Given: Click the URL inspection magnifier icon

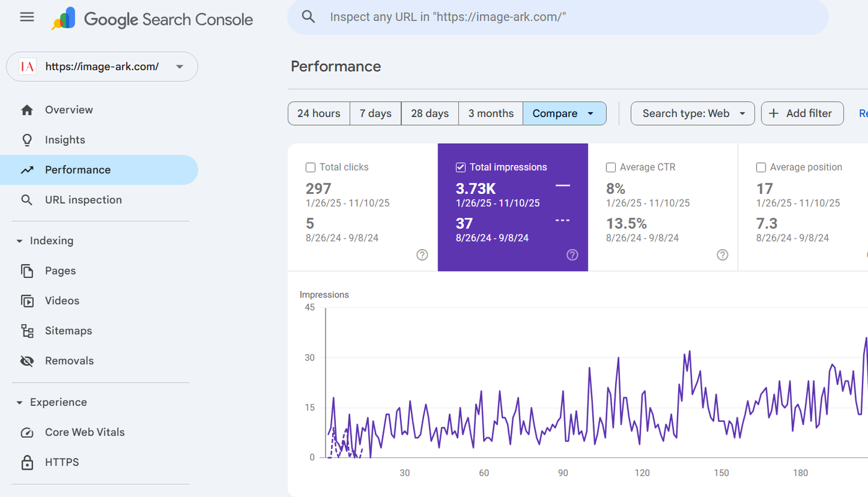Looking at the screenshot, I should [x=27, y=200].
